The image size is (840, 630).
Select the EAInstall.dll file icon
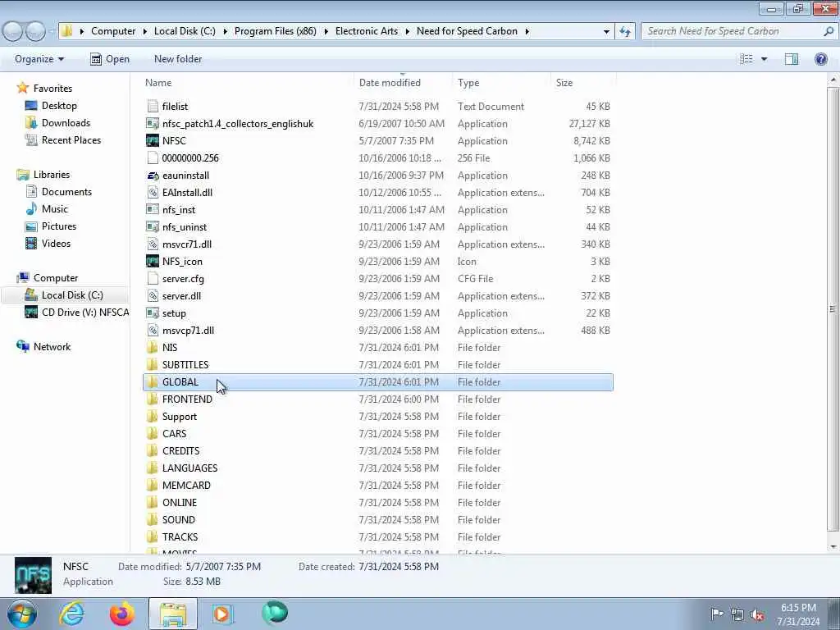[153, 192]
